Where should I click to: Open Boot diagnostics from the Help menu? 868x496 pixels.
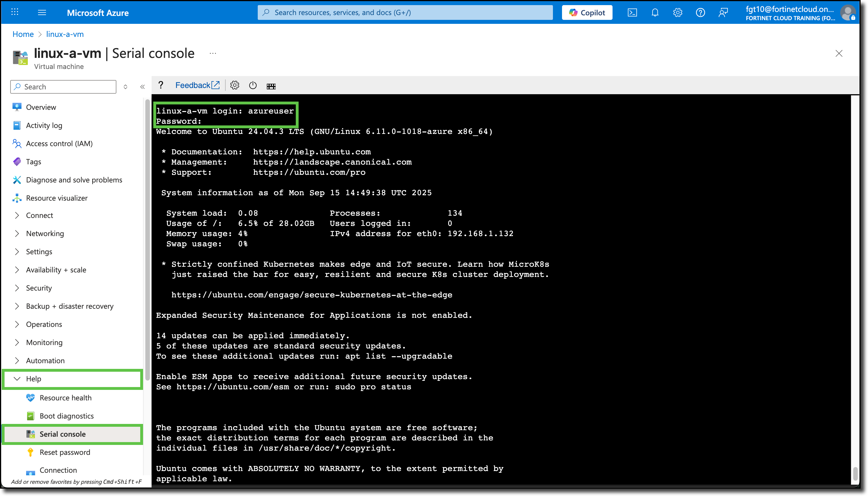click(x=66, y=416)
